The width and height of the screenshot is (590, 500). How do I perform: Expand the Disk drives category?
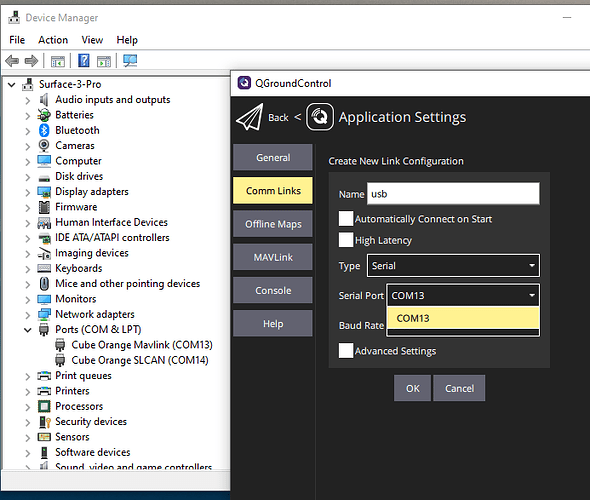tap(27, 176)
